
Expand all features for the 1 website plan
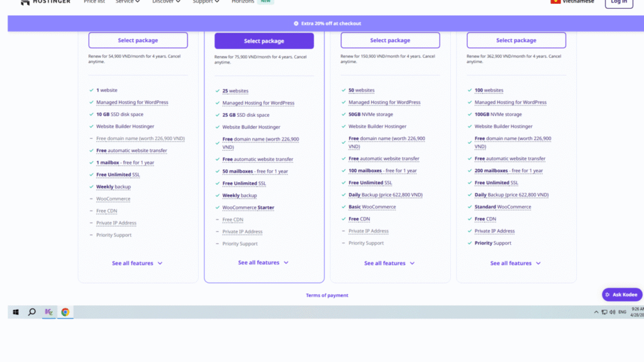pyautogui.click(x=138, y=263)
